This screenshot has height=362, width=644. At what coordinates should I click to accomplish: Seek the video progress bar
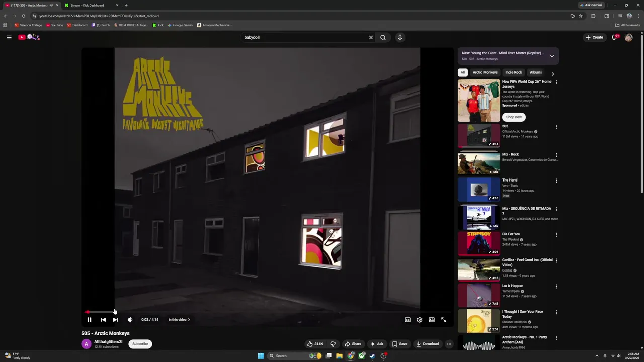coord(267,312)
